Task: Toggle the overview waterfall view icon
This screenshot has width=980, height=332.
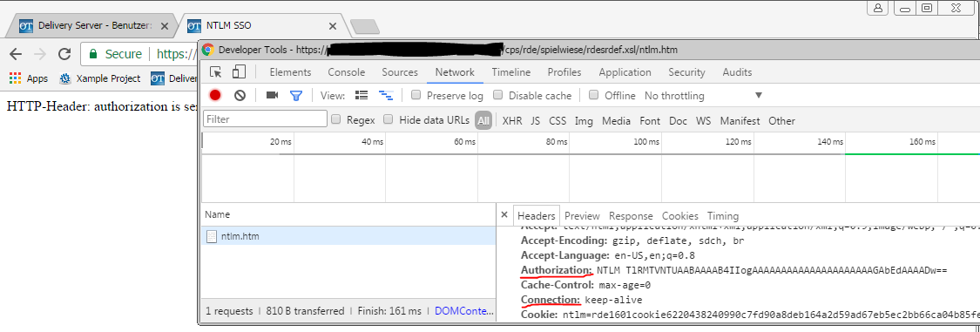Action: [x=386, y=96]
